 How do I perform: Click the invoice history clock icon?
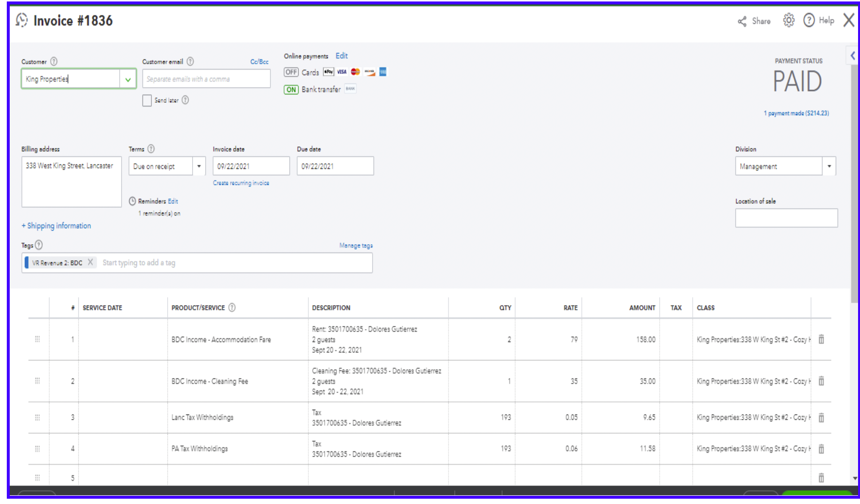click(x=22, y=20)
